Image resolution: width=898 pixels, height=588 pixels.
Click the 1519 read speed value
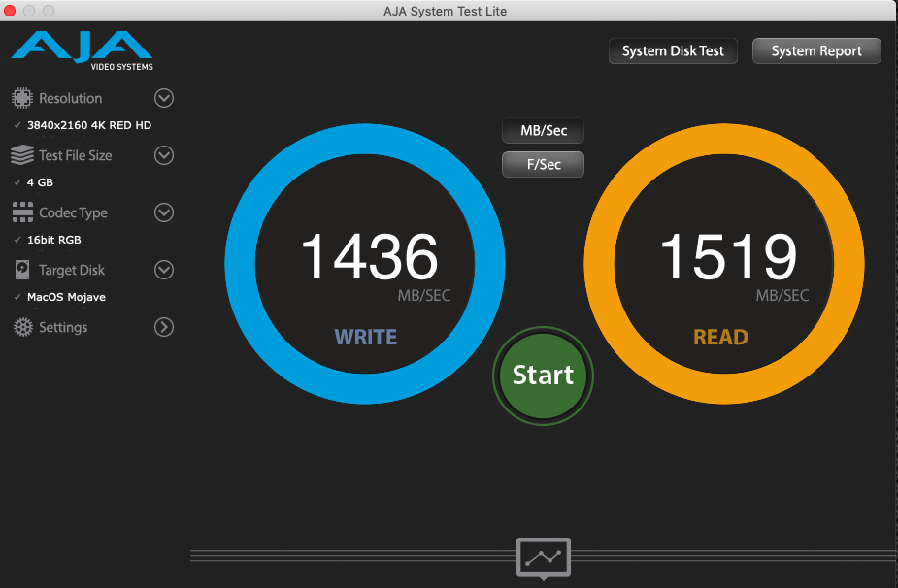coord(728,256)
